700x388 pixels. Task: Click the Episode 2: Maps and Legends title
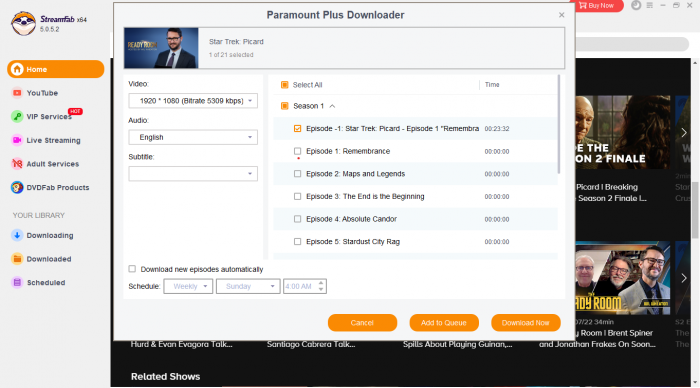click(x=355, y=174)
